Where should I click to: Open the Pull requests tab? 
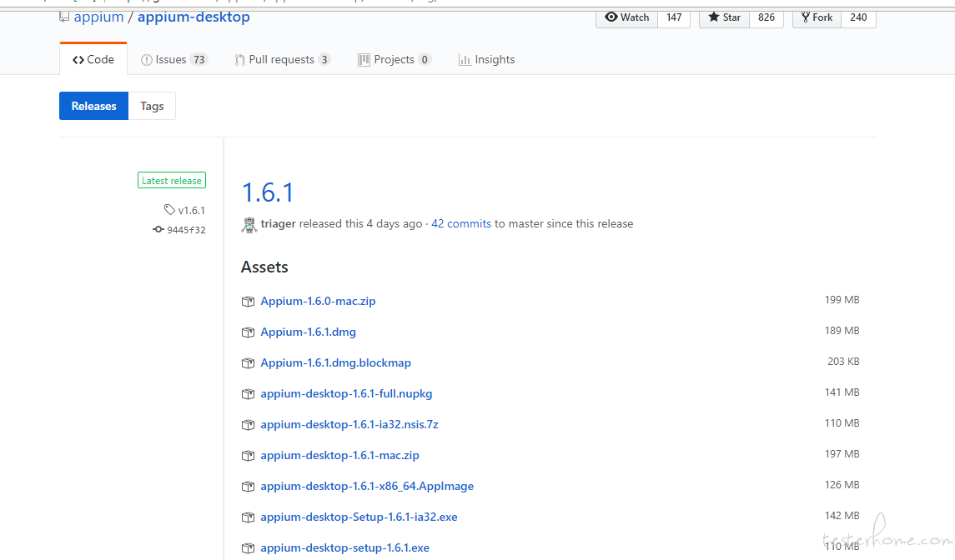283,60
